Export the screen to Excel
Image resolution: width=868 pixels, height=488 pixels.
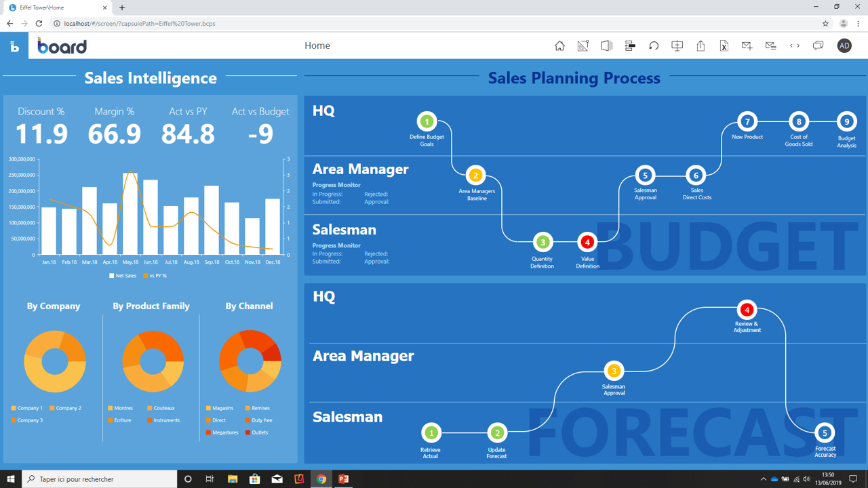[x=724, y=45]
